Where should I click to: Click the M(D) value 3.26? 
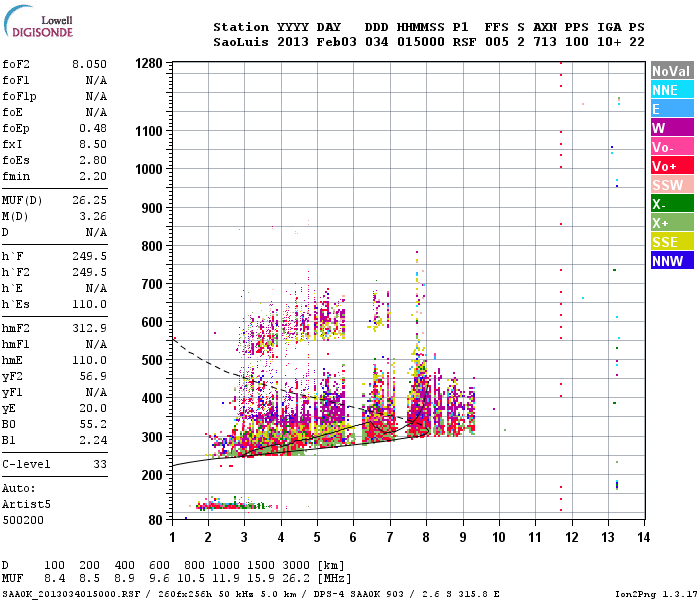(93, 217)
